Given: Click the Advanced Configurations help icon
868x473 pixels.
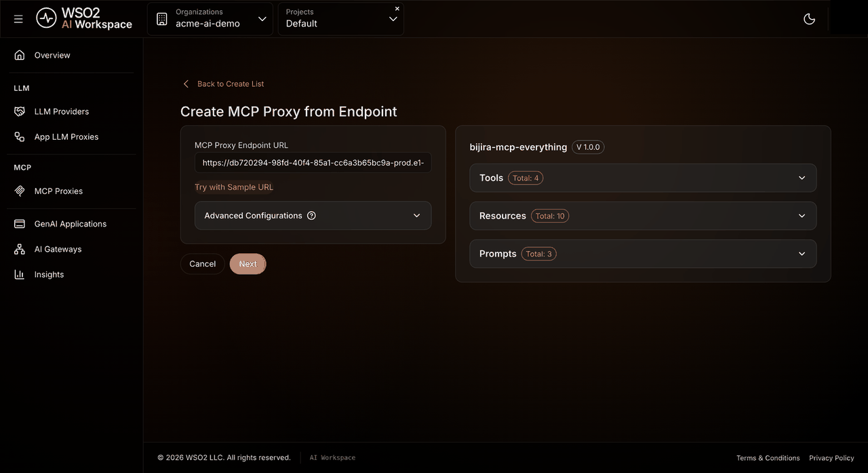Looking at the screenshot, I should pos(311,216).
